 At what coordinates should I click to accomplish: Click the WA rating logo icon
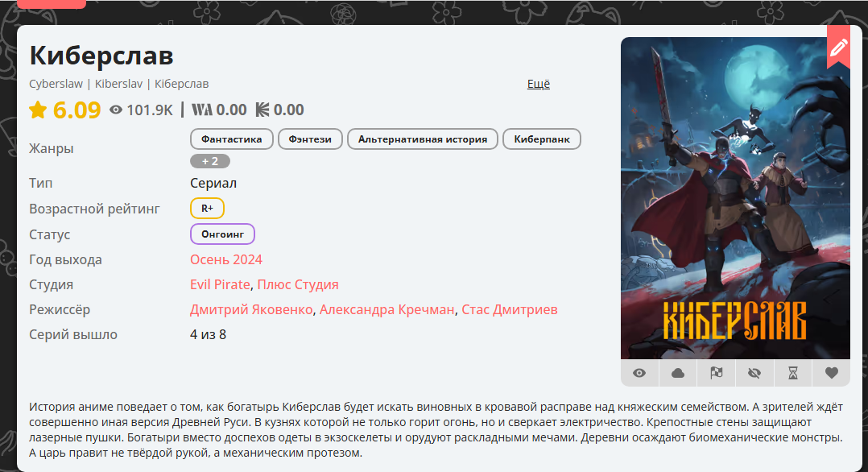coord(202,110)
